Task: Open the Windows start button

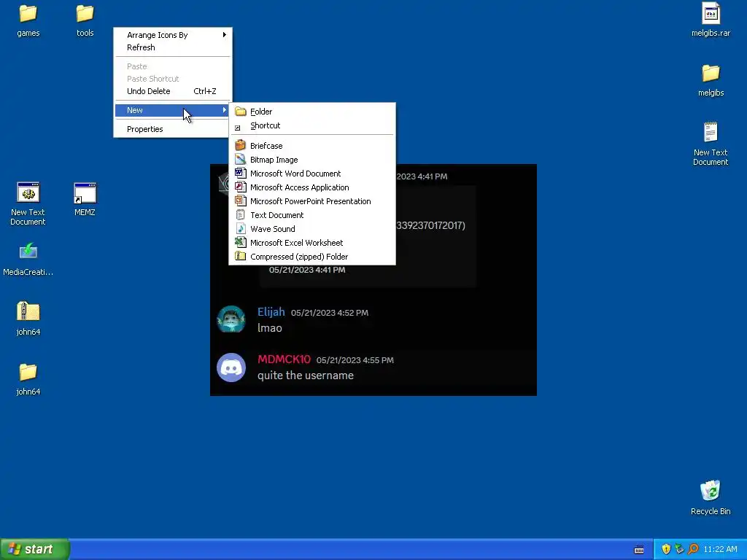Action: (x=35, y=549)
